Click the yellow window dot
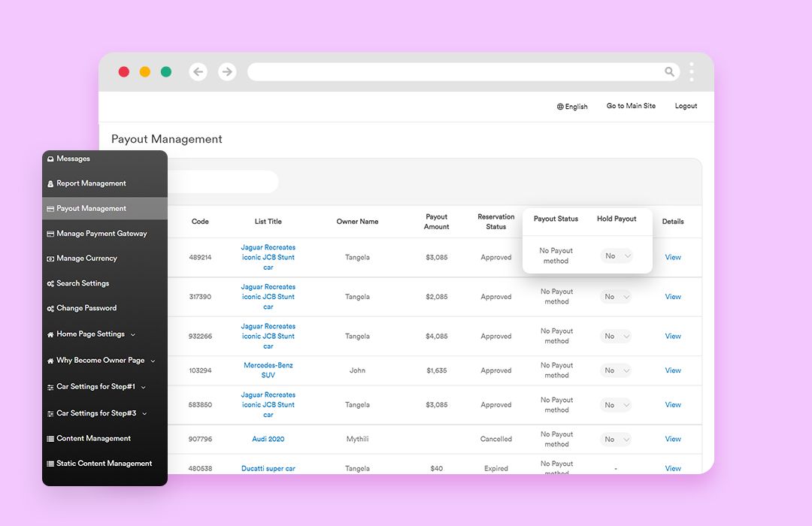 [x=145, y=71]
